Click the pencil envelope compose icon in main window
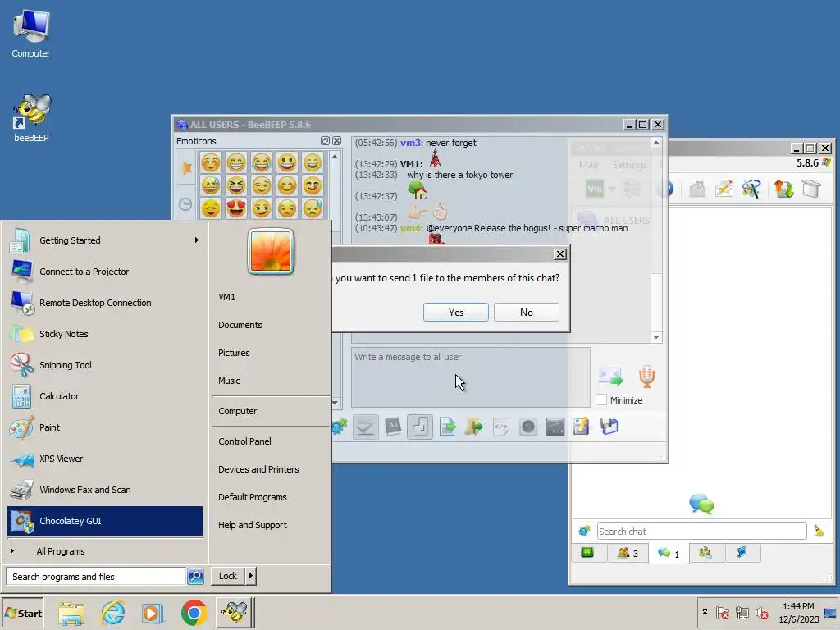Viewport: 840px width, 630px height. 724,189
